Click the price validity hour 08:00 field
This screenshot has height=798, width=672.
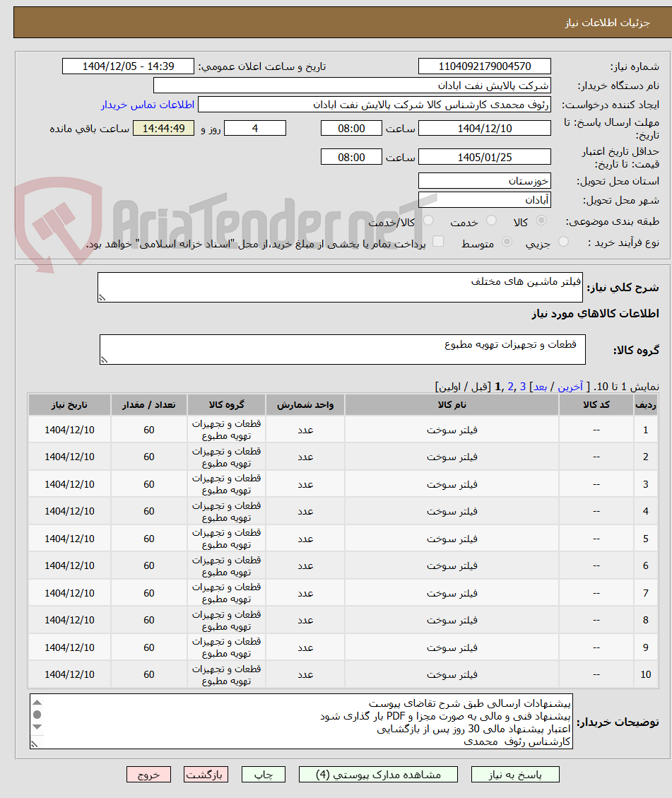click(351, 157)
